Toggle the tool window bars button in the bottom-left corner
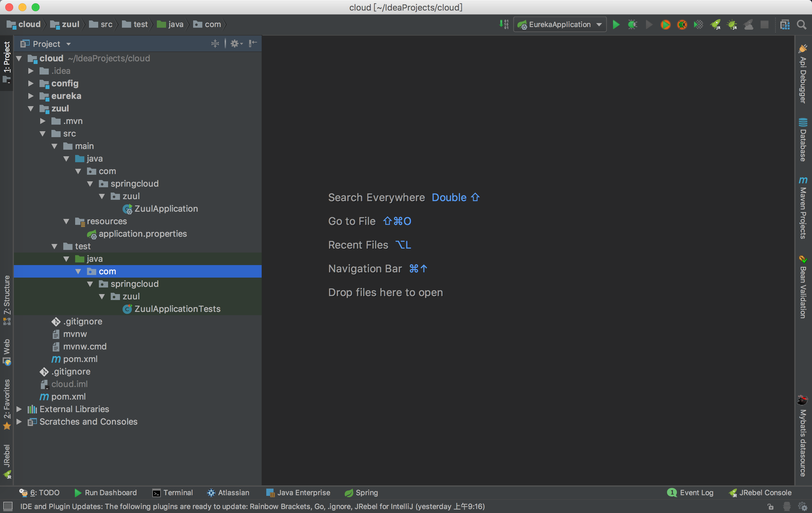The width and height of the screenshot is (812, 513). [8, 506]
